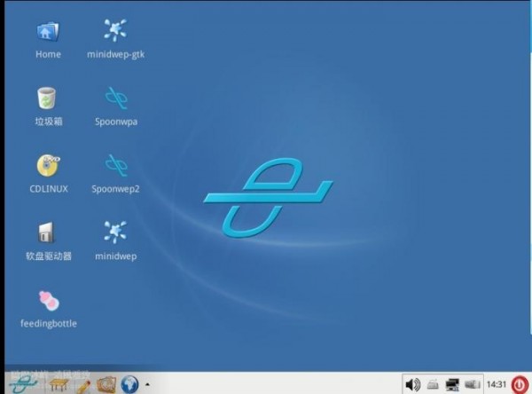
Task: Open the network computers tray icon
Action: 452,385
